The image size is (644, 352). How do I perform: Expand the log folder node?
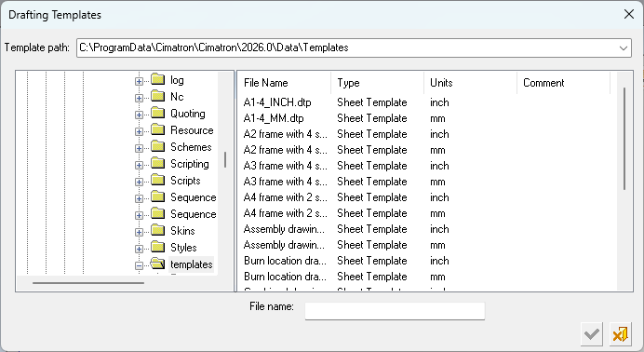coord(139,81)
